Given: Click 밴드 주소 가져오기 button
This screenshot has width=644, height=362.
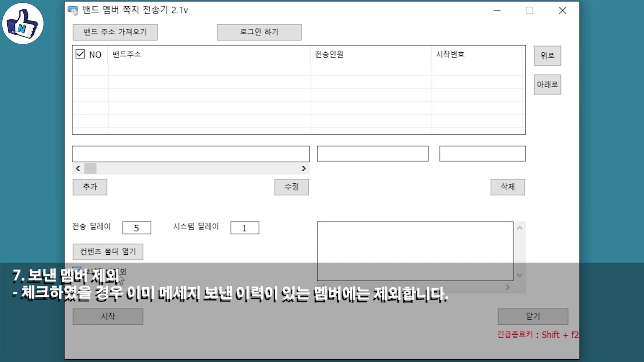Looking at the screenshot, I should [x=115, y=32].
